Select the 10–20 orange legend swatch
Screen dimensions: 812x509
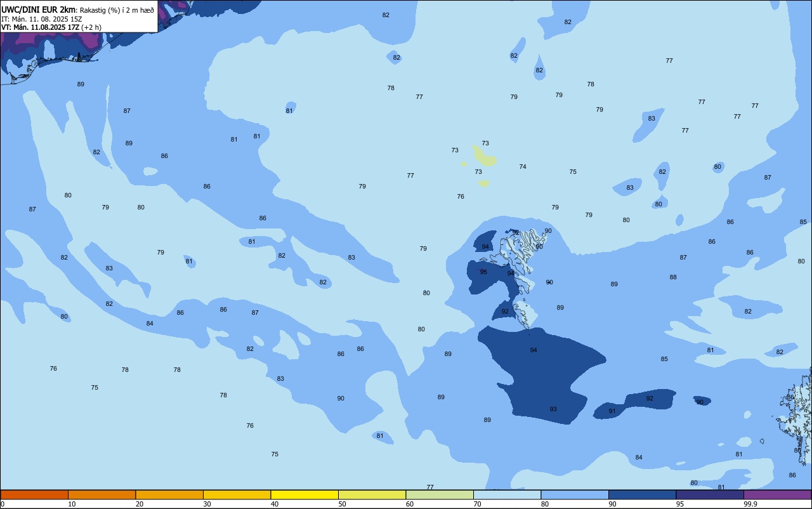click(x=101, y=494)
